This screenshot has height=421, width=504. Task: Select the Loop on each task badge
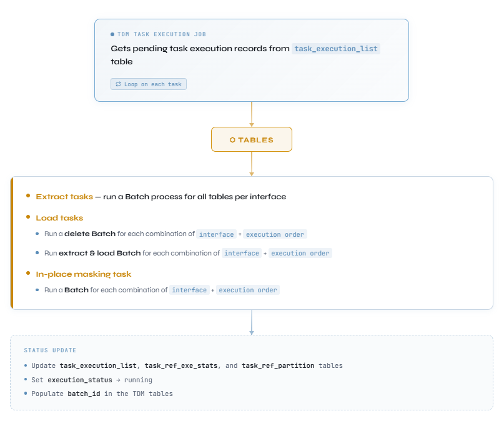point(149,84)
